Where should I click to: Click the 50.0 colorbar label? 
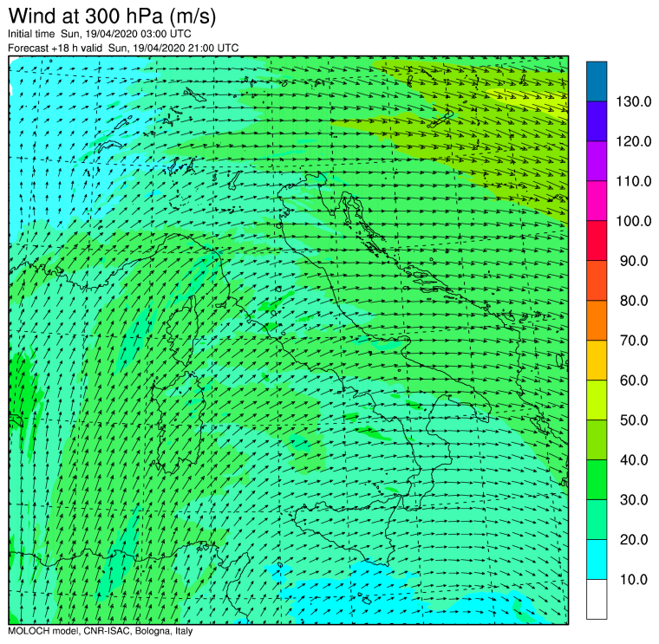pos(634,420)
